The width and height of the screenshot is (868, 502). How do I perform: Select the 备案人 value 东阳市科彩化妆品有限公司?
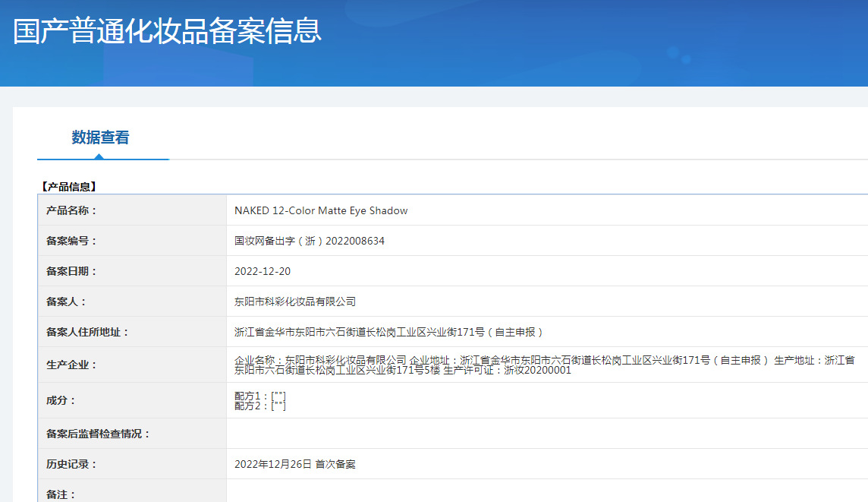(x=295, y=302)
